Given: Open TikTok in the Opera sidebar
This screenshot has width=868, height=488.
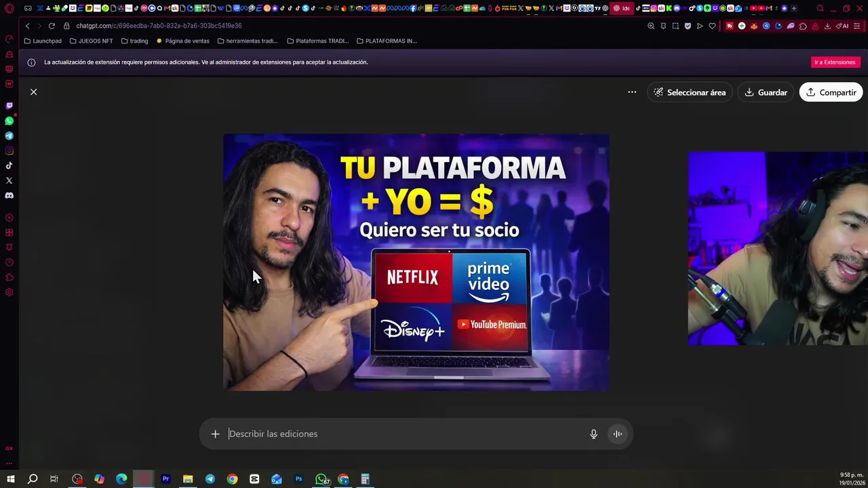Looking at the screenshot, I should [x=9, y=165].
